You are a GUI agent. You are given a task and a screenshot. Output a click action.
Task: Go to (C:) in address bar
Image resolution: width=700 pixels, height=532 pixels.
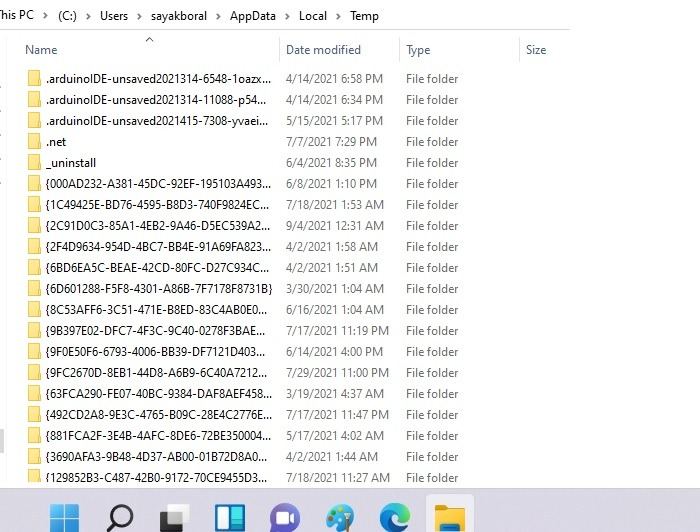point(67,16)
